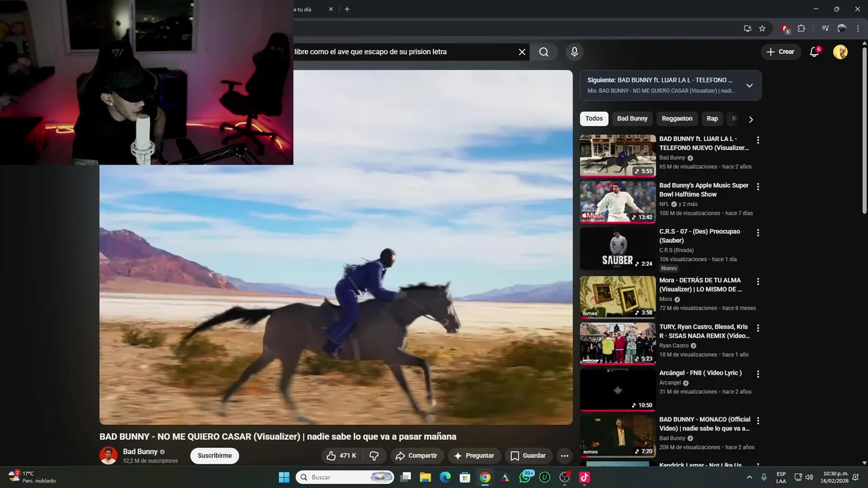This screenshot has width=868, height=488.
Task: Open the SISAS NADA REMIX thumbnail
Action: (618, 343)
